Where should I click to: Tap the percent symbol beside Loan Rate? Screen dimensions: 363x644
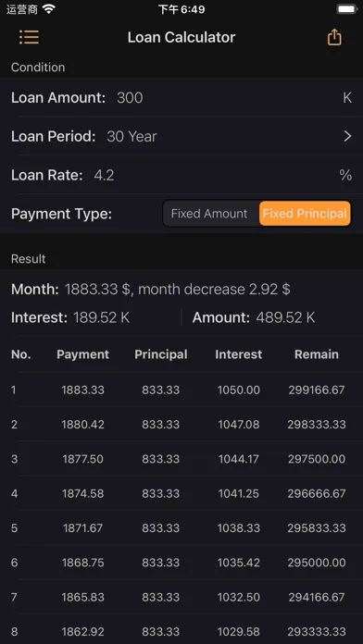click(345, 176)
